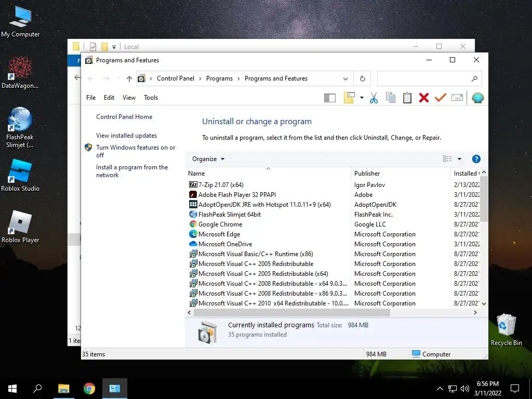Open the Organize dropdown
This screenshot has width=532, height=399.
pos(208,159)
